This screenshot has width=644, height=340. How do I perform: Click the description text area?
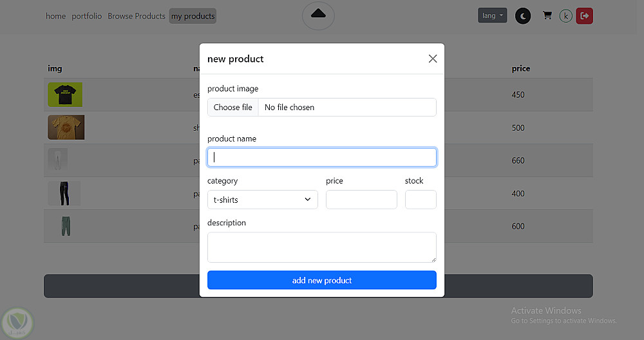point(321,247)
